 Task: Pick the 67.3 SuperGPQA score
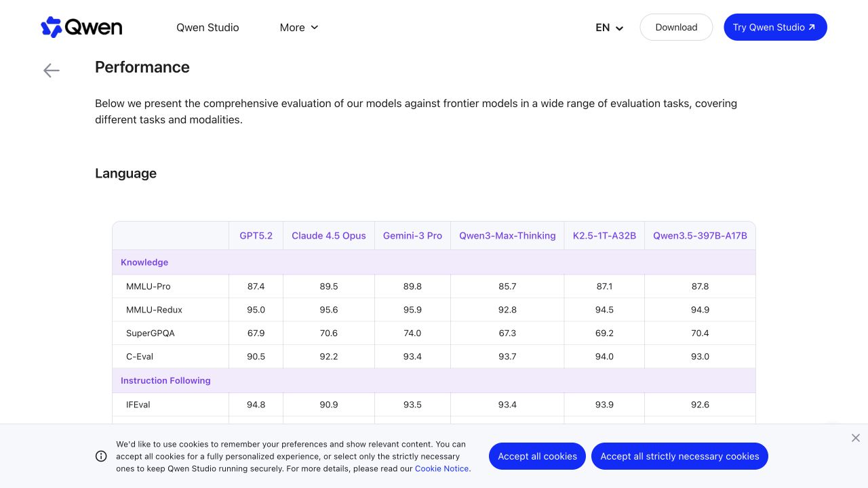(x=507, y=333)
